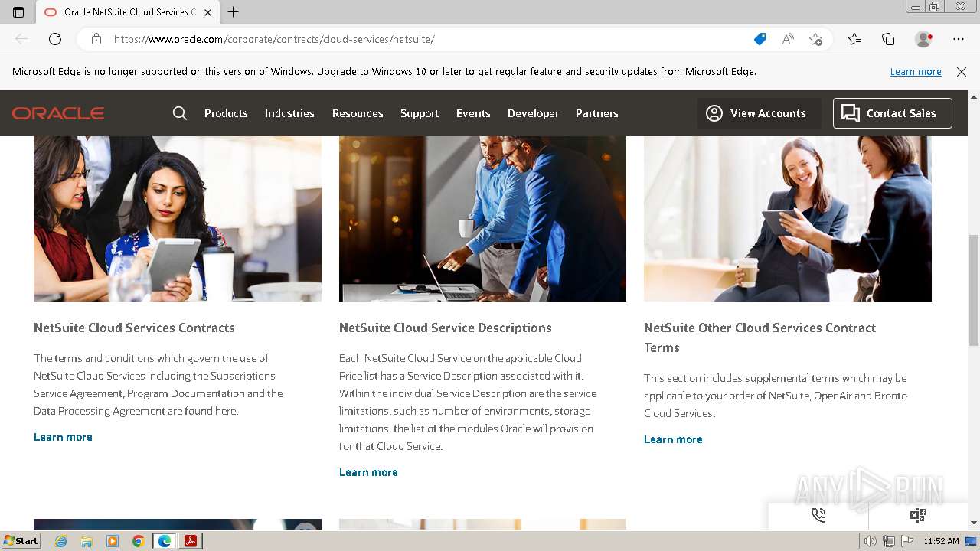The width and height of the screenshot is (980, 551).
Task: Go back to the previous page
Action: pos(21,39)
